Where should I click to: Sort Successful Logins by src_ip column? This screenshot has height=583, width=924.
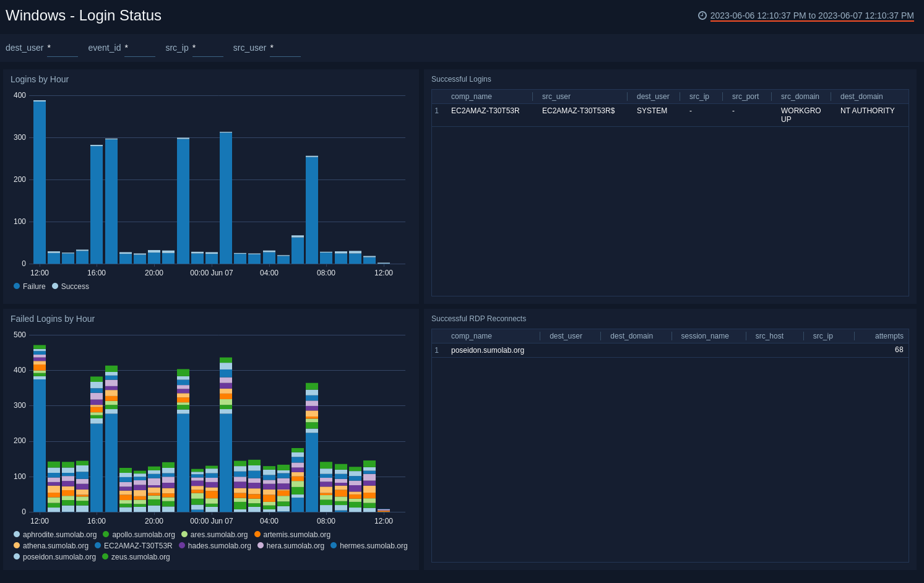699,97
